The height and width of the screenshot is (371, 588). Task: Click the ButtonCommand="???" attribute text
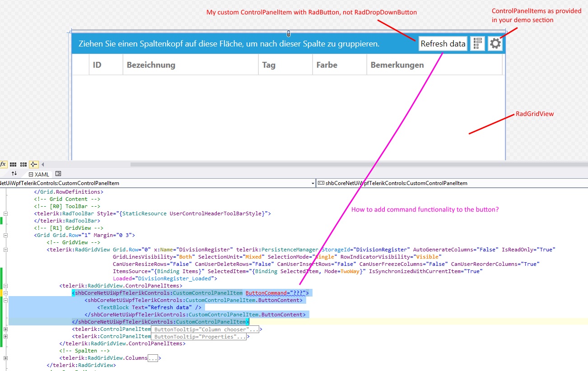(x=275, y=293)
